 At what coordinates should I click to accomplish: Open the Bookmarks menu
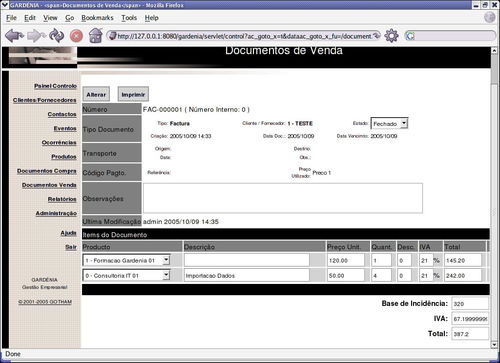pos(97,18)
